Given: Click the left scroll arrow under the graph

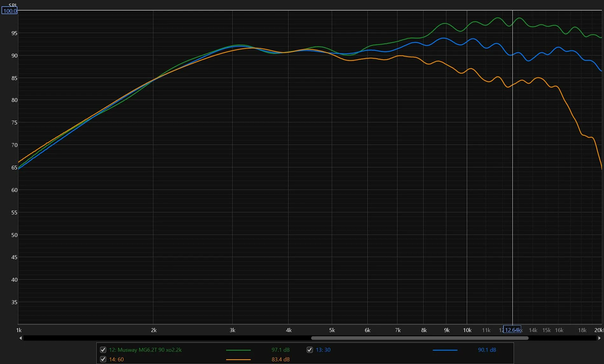Looking at the screenshot, I should pos(21,338).
